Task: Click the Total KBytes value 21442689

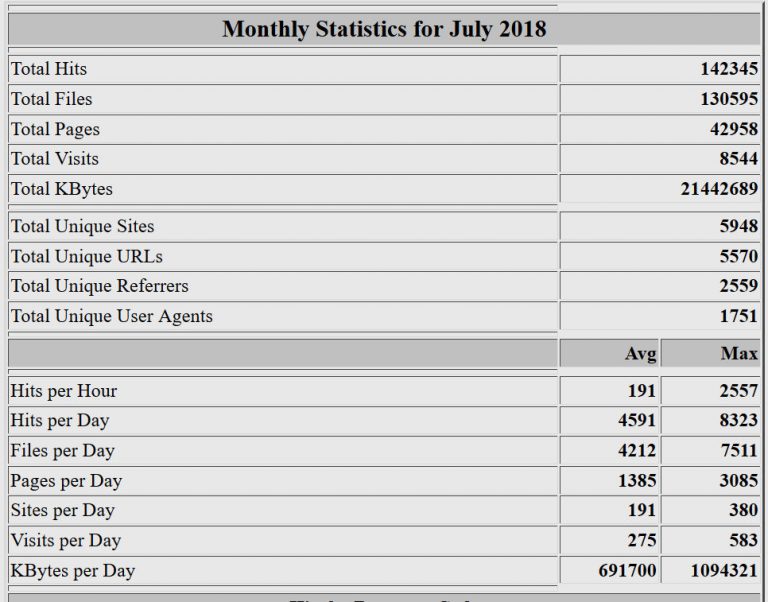Action: click(719, 189)
